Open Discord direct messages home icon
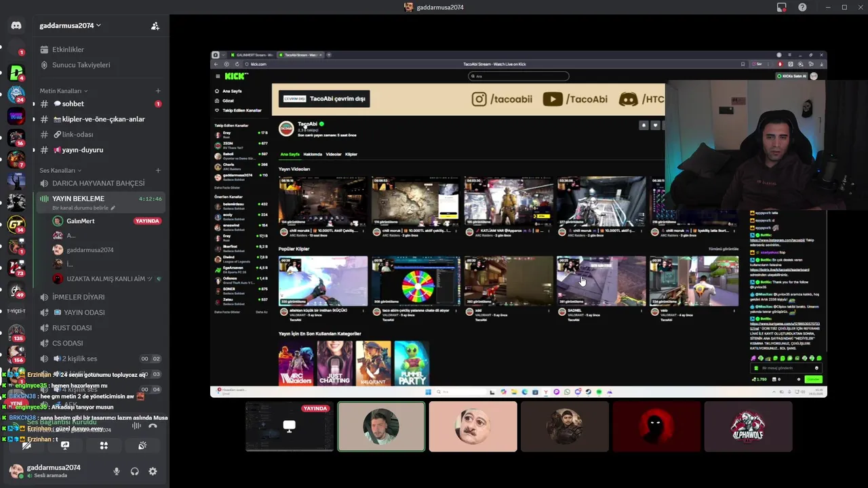The image size is (868, 488). 16,26
